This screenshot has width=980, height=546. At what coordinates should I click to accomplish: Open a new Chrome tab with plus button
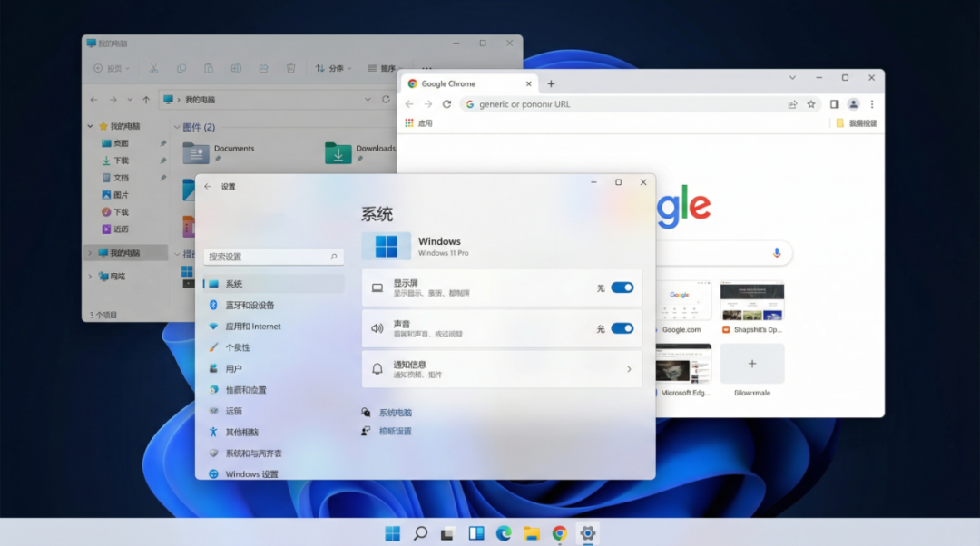click(x=551, y=83)
